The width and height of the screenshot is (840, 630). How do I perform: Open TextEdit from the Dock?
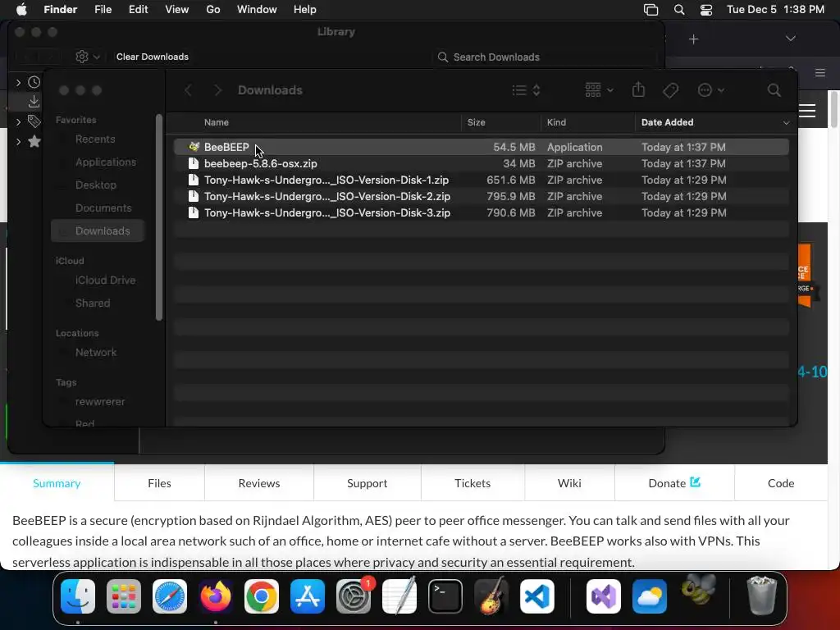click(399, 596)
